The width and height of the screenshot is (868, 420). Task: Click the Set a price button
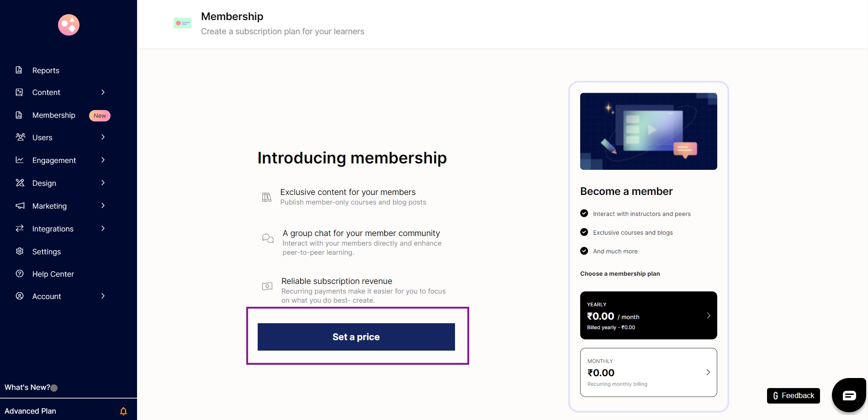coord(356,337)
